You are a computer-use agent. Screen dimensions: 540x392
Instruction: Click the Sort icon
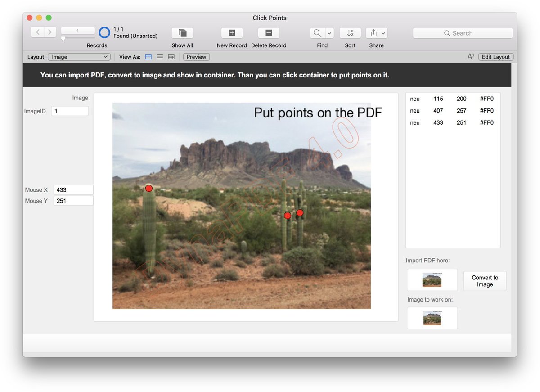[x=350, y=33]
